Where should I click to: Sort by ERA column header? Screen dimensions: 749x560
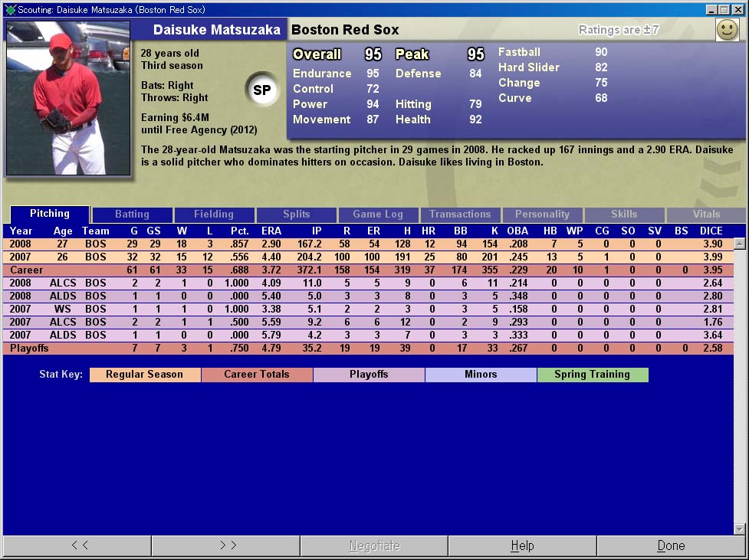tap(271, 231)
